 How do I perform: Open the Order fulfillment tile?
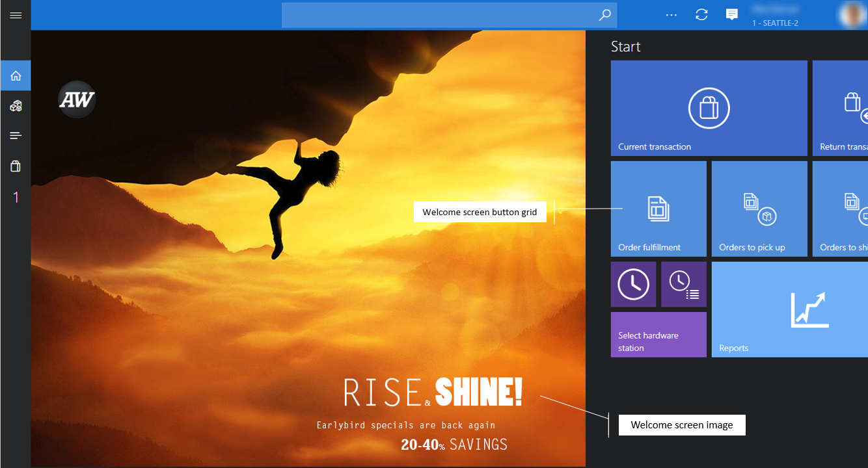[x=658, y=208]
